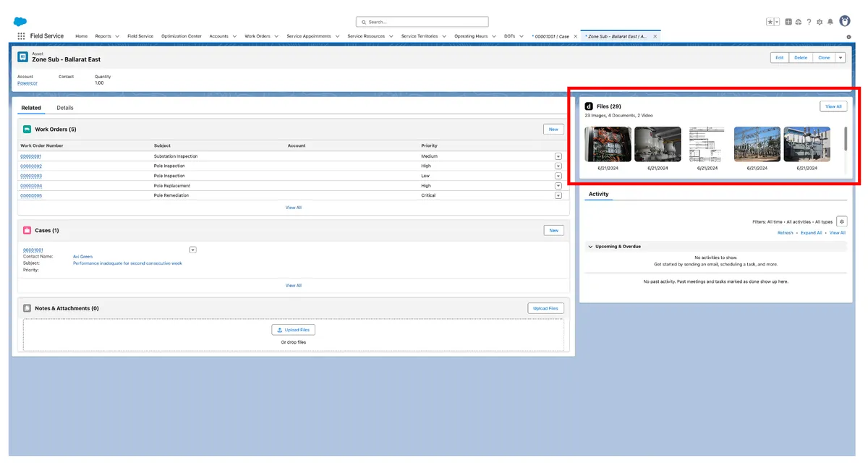This screenshot has width=868, height=463.
Task: Open the first wiring cabinet photo thumbnail
Action: 608,145
